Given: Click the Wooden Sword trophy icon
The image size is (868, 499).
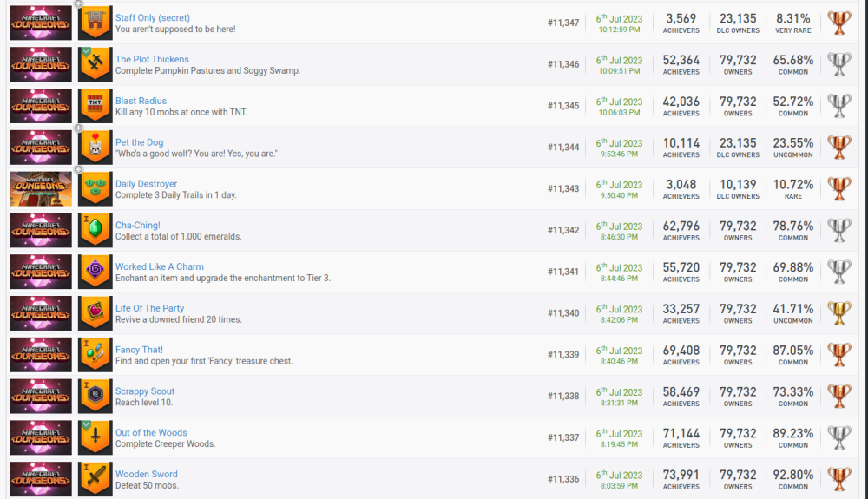Looking at the screenshot, I should (95, 479).
